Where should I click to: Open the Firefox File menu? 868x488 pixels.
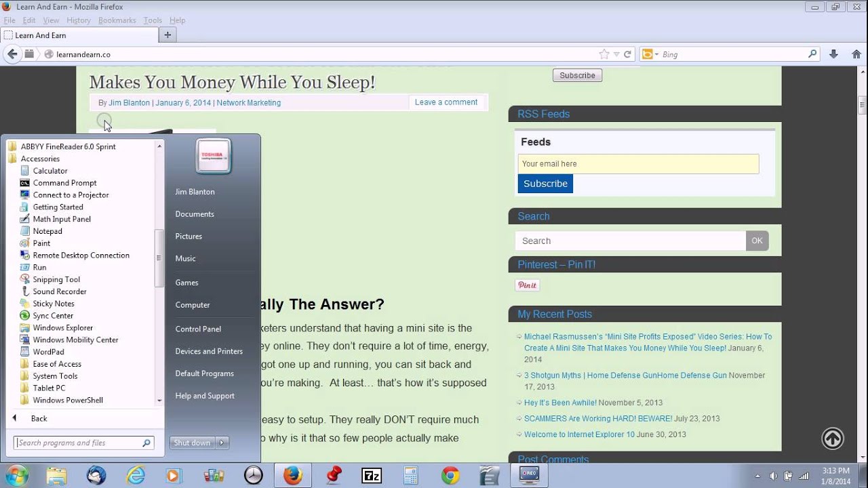[x=9, y=20]
